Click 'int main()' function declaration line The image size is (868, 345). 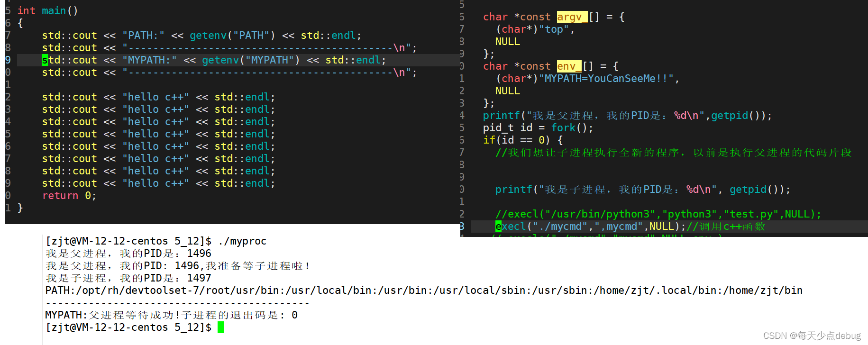47,10
